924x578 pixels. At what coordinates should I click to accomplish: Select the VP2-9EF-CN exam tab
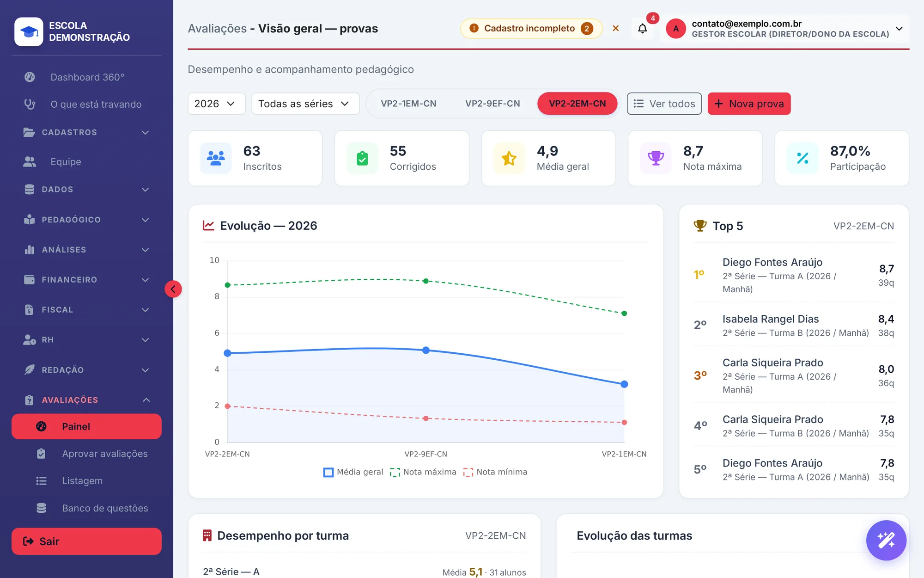pos(492,104)
